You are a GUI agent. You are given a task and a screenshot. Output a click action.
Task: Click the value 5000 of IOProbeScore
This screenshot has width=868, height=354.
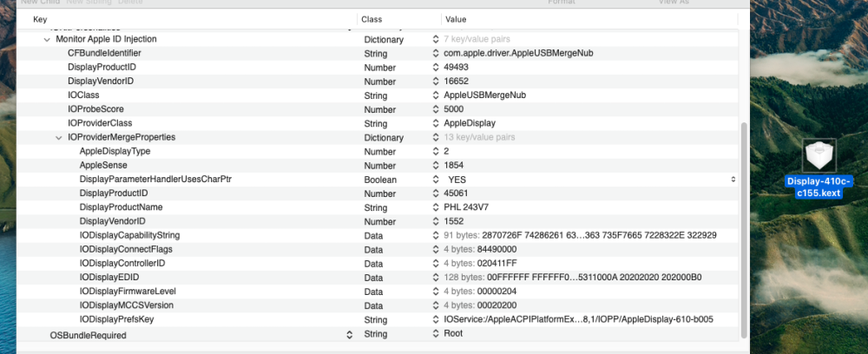(x=454, y=109)
